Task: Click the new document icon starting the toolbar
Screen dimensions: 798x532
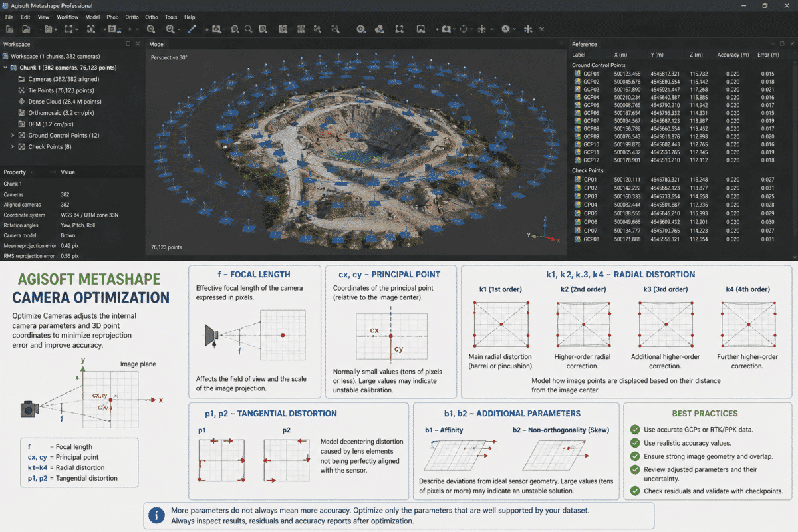Action: [9, 29]
